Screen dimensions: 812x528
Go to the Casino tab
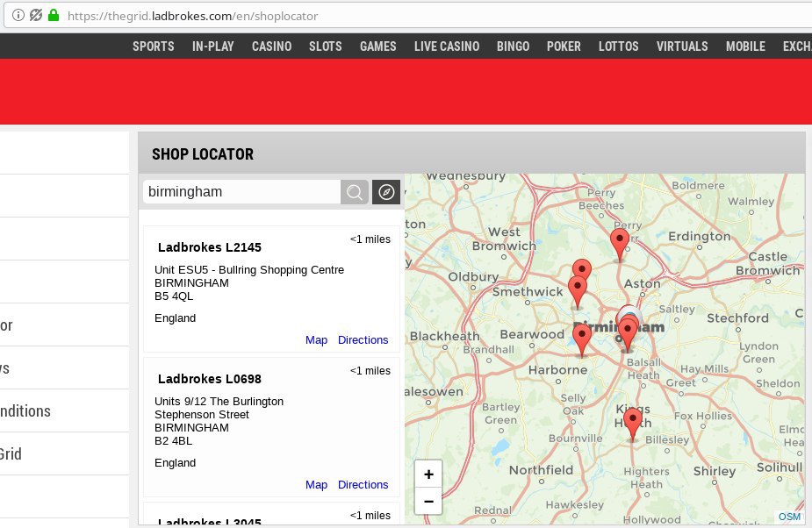pyautogui.click(x=271, y=46)
